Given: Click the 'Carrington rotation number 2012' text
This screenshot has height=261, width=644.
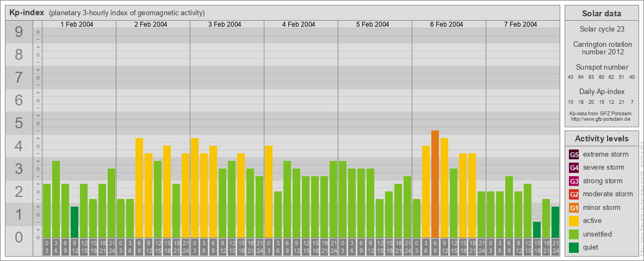Looking at the screenshot, I should (603, 48).
